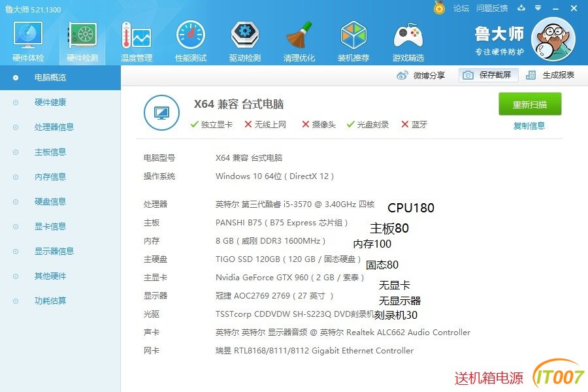588x392 pixels.
Task: Select 电脑概览 in the sidebar
Action: [60, 78]
